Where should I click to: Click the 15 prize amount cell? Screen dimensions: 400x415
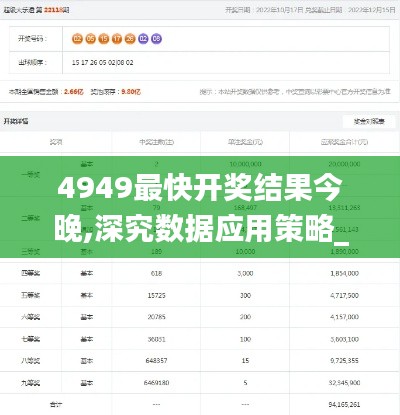[x=245, y=361]
